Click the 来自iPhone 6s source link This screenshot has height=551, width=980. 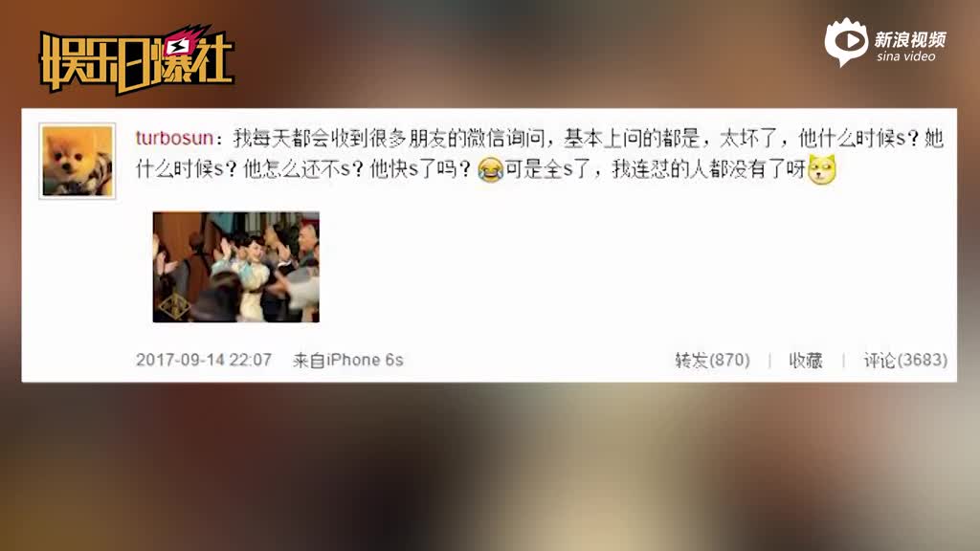tap(348, 360)
